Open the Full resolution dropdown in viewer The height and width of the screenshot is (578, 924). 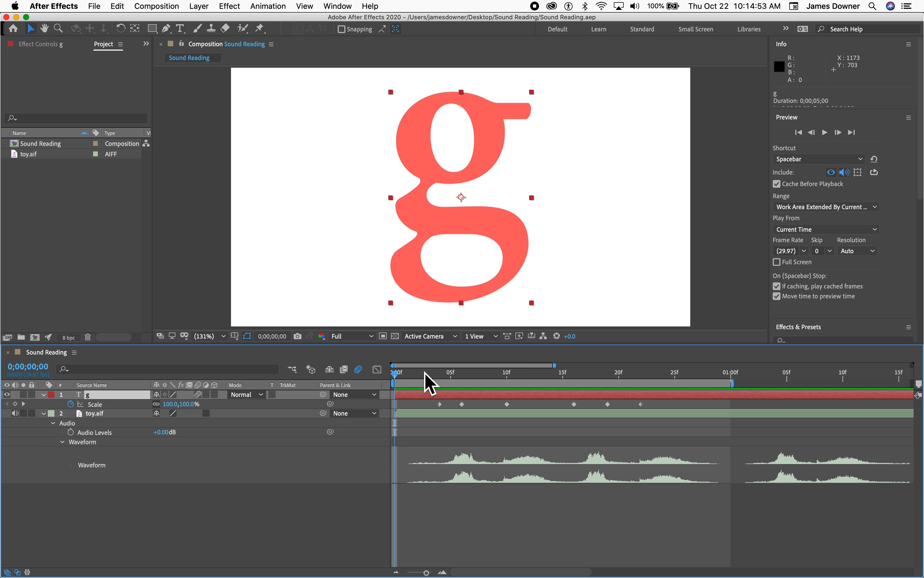pyautogui.click(x=352, y=336)
